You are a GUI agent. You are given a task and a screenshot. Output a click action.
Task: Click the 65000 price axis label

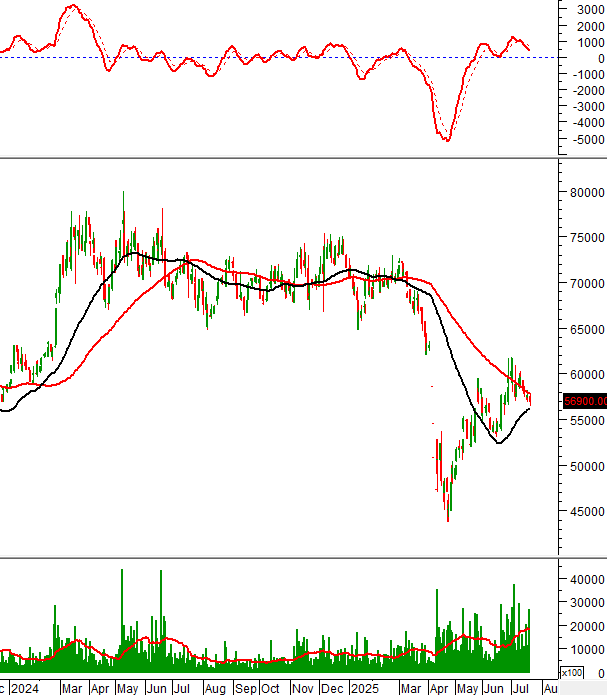pos(587,330)
